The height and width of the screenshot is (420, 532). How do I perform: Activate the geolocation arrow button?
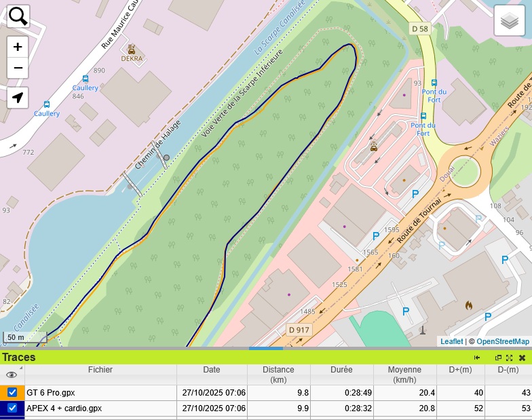coord(18,98)
